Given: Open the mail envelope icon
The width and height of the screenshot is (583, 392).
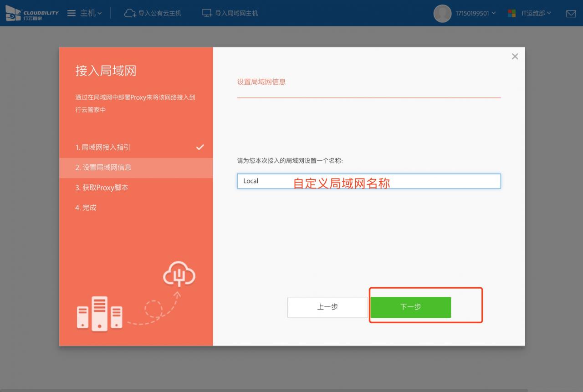Looking at the screenshot, I should click(571, 14).
